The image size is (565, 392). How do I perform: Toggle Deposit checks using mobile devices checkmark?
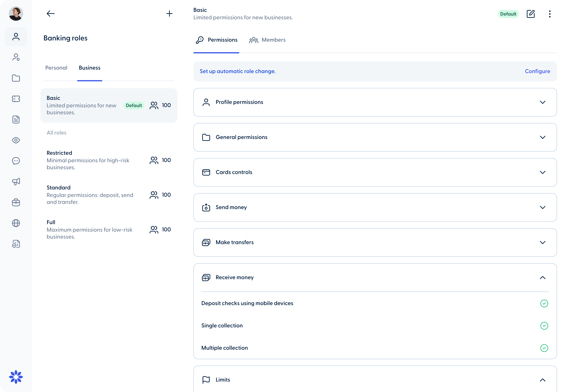point(544,303)
